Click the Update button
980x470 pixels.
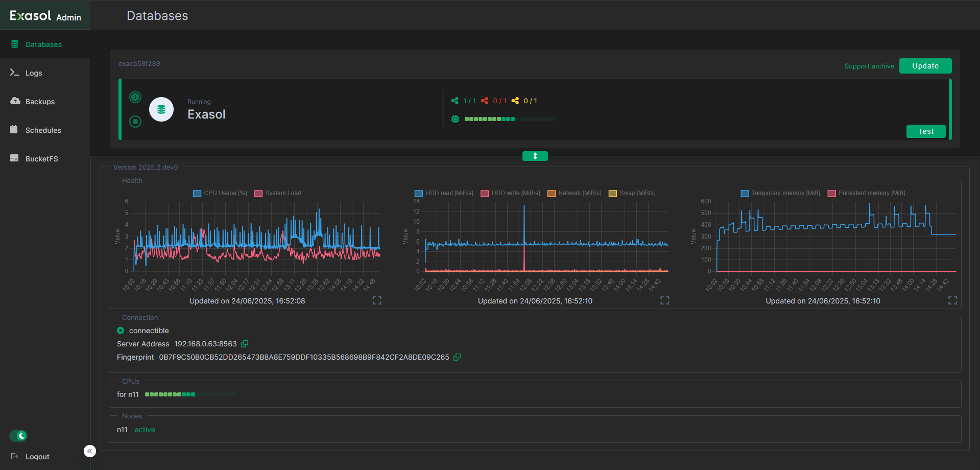[925, 66]
